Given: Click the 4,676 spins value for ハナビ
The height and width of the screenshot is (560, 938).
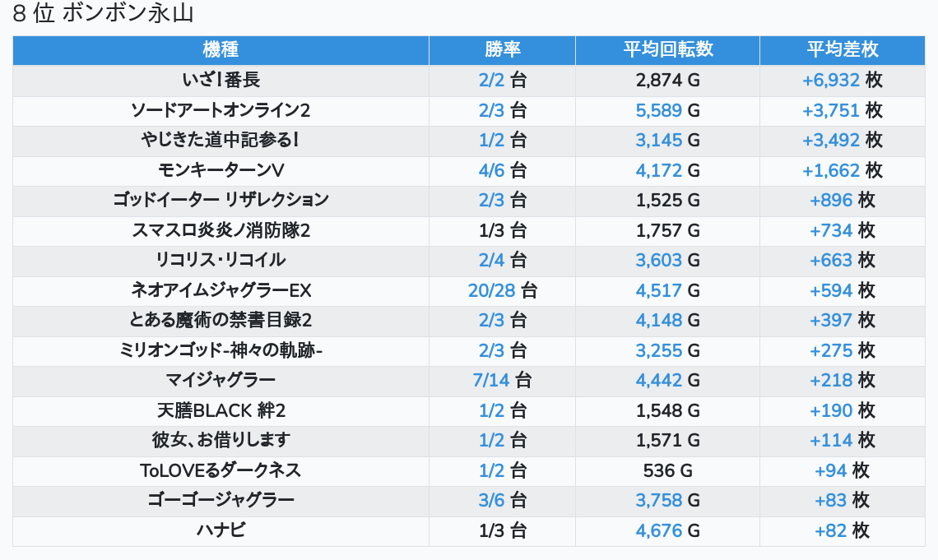Looking at the screenshot, I should click(658, 530).
